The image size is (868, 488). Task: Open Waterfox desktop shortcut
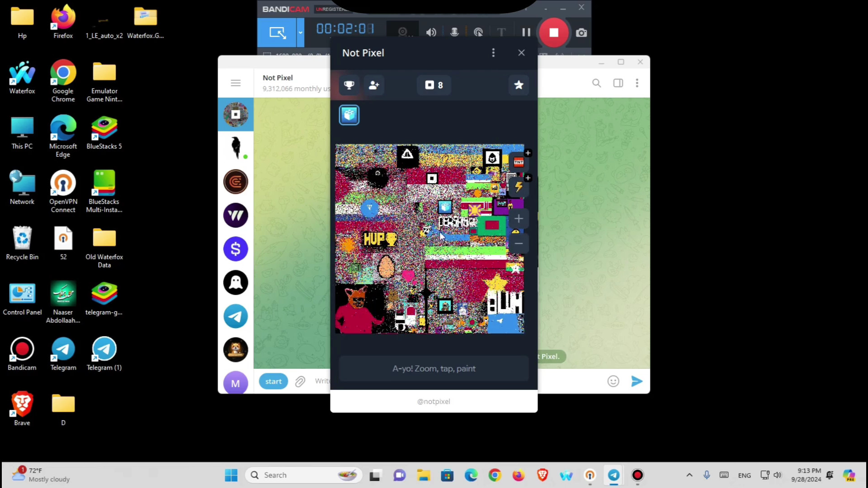(x=22, y=77)
